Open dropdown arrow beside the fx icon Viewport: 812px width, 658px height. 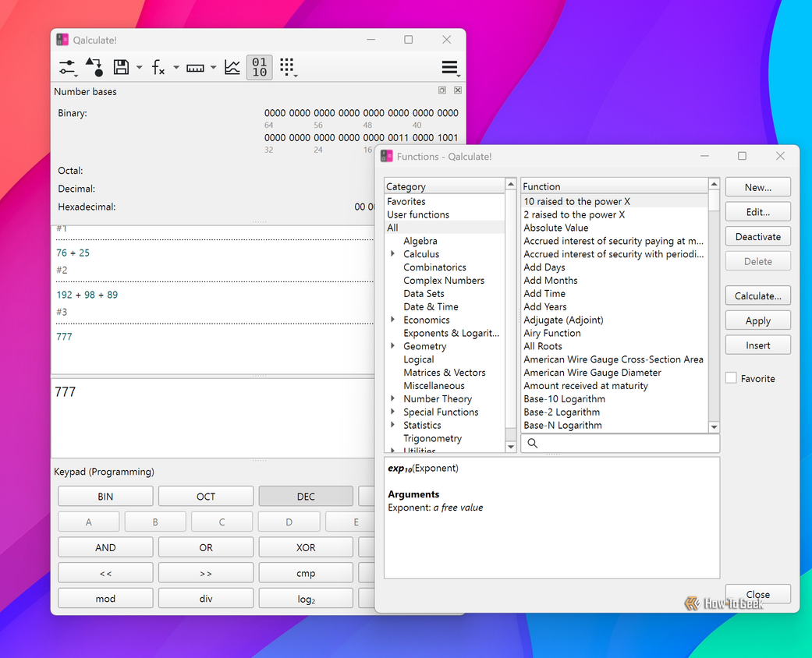(x=176, y=67)
